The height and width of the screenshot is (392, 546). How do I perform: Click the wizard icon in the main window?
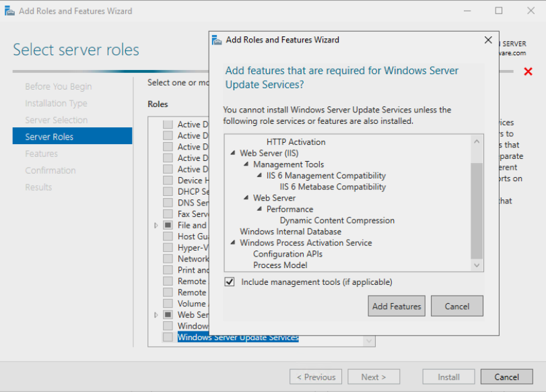tap(9, 10)
